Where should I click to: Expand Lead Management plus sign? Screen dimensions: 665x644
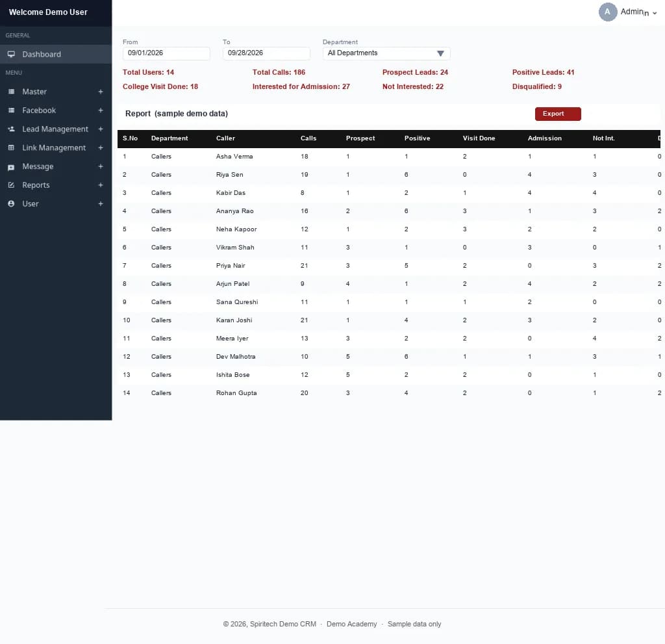click(101, 129)
